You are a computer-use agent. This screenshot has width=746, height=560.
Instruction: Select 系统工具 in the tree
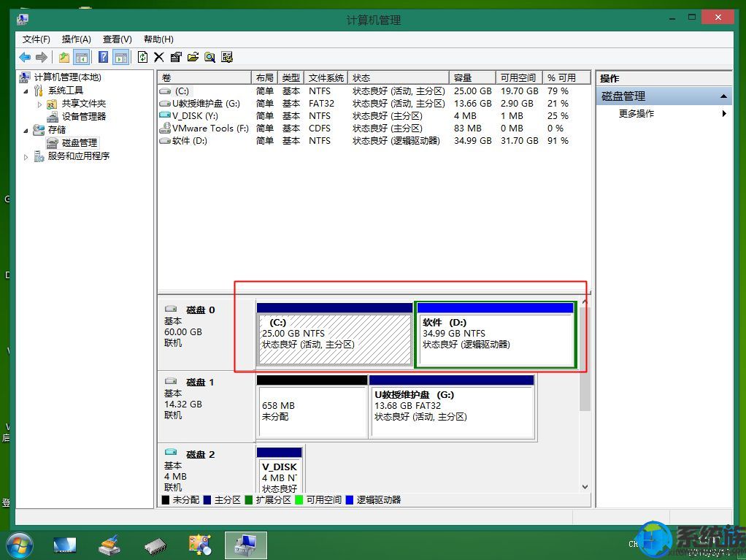point(66,91)
